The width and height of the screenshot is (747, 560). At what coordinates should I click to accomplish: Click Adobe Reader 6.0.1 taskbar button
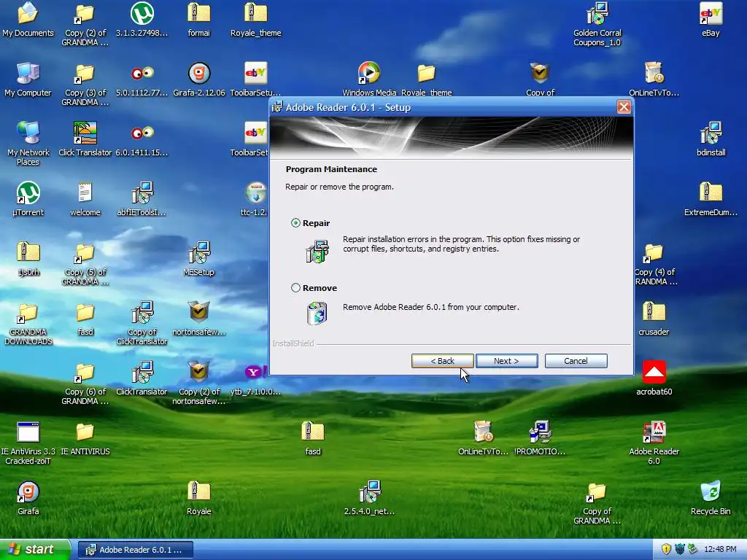point(135,550)
